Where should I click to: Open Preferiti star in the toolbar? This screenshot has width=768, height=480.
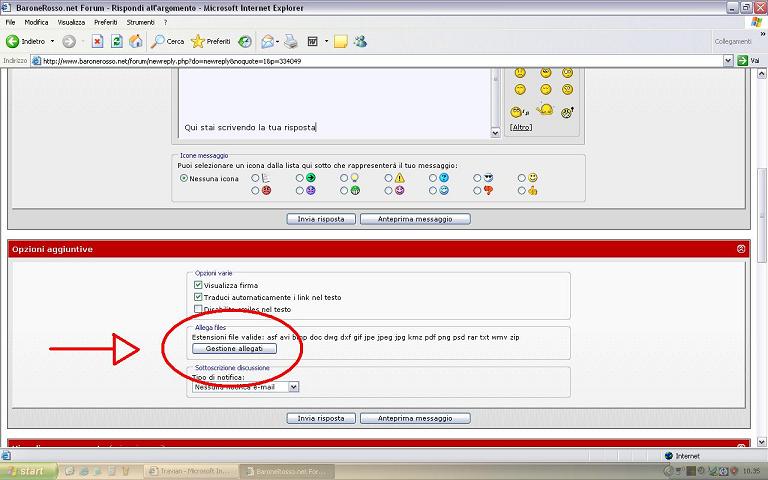(x=198, y=42)
